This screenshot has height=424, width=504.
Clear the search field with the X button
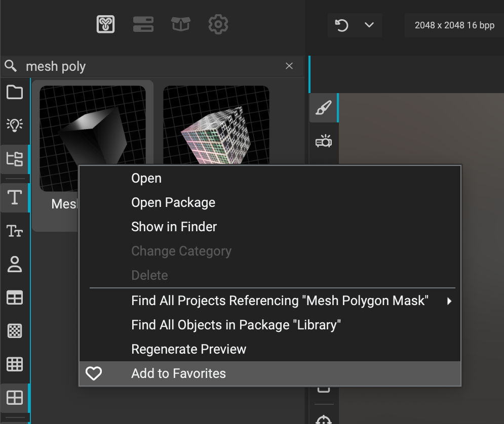(x=289, y=66)
